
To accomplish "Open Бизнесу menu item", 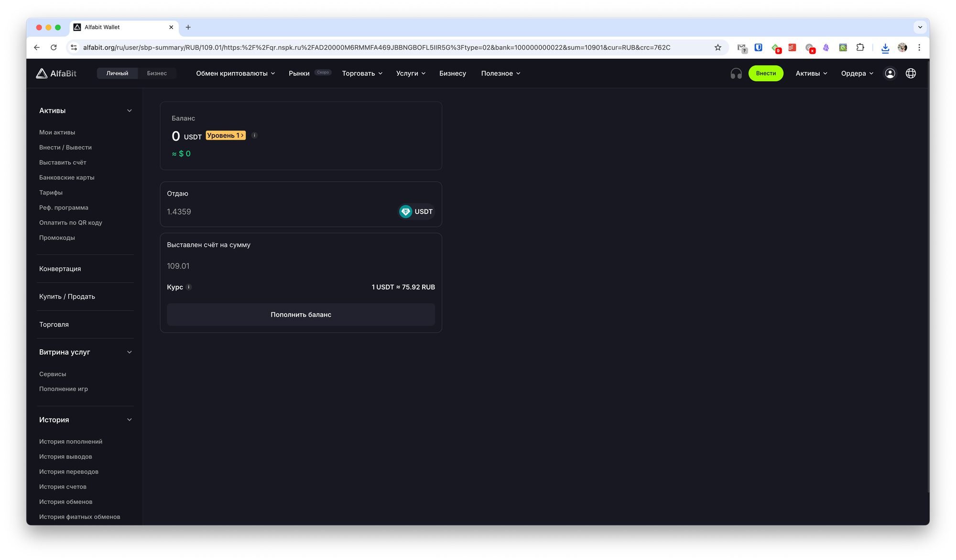I will point(452,73).
